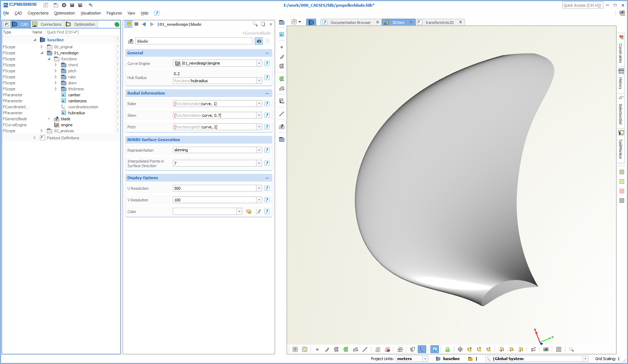Click the blade name input field
The height and width of the screenshot is (364, 628).
coord(194,41)
